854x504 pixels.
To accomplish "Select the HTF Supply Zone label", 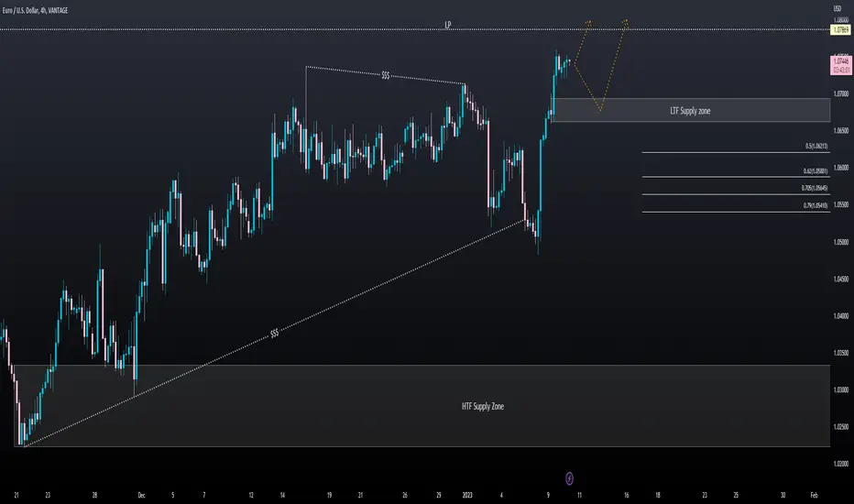I will tap(483, 406).
